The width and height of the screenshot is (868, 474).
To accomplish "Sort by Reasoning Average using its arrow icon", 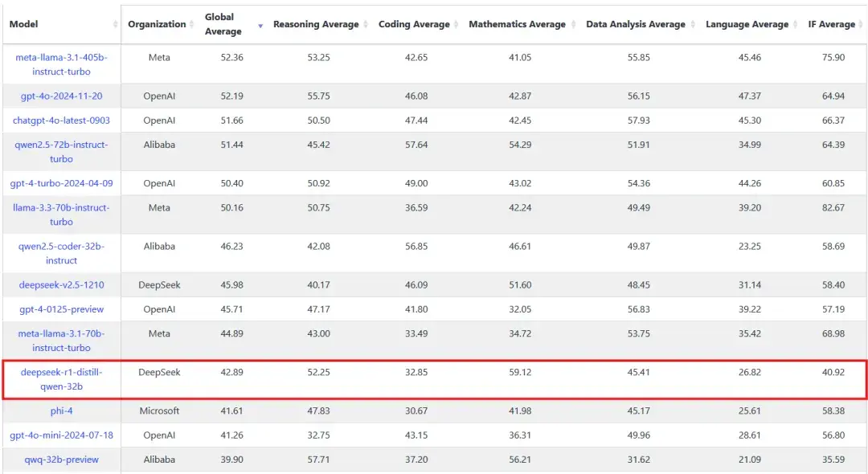I will 366,25.
